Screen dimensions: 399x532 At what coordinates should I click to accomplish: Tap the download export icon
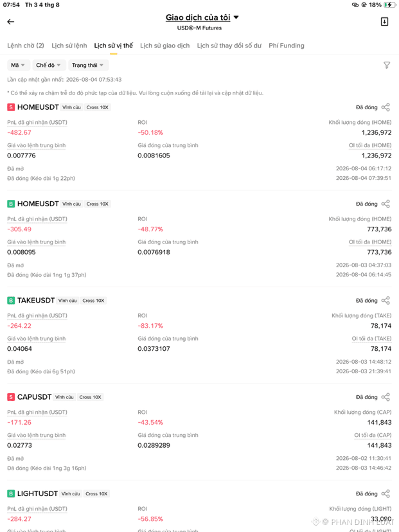click(384, 22)
